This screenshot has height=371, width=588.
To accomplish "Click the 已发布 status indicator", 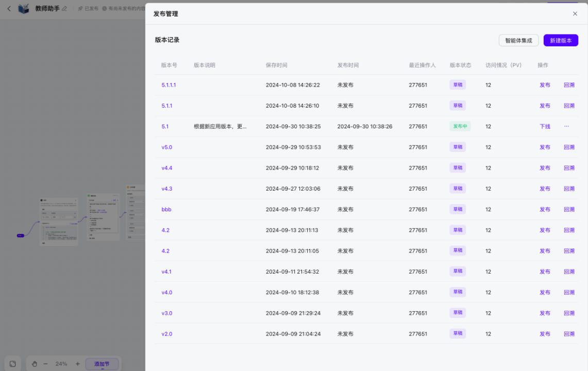I will pos(88,9).
